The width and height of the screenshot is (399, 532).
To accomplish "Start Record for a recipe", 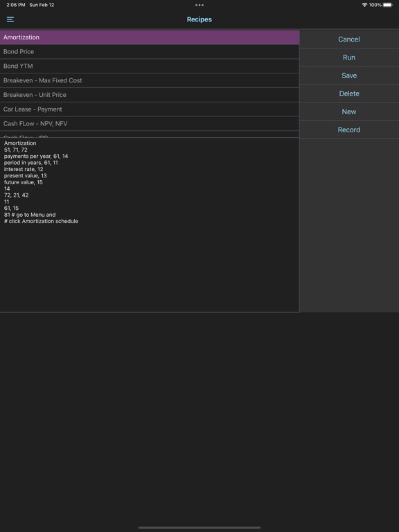I will [349, 130].
